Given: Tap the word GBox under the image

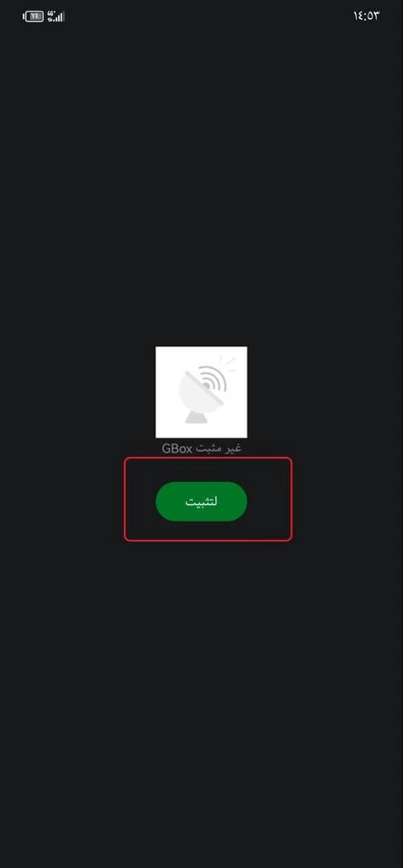Looking at the screenshot, I should point(176,449).
